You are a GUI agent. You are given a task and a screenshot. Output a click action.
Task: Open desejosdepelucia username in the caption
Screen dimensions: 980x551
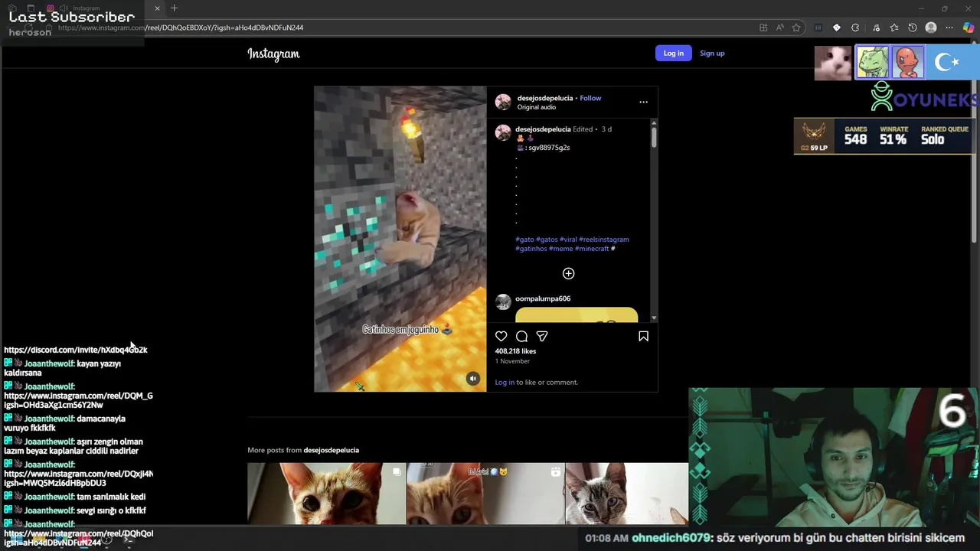543,129
